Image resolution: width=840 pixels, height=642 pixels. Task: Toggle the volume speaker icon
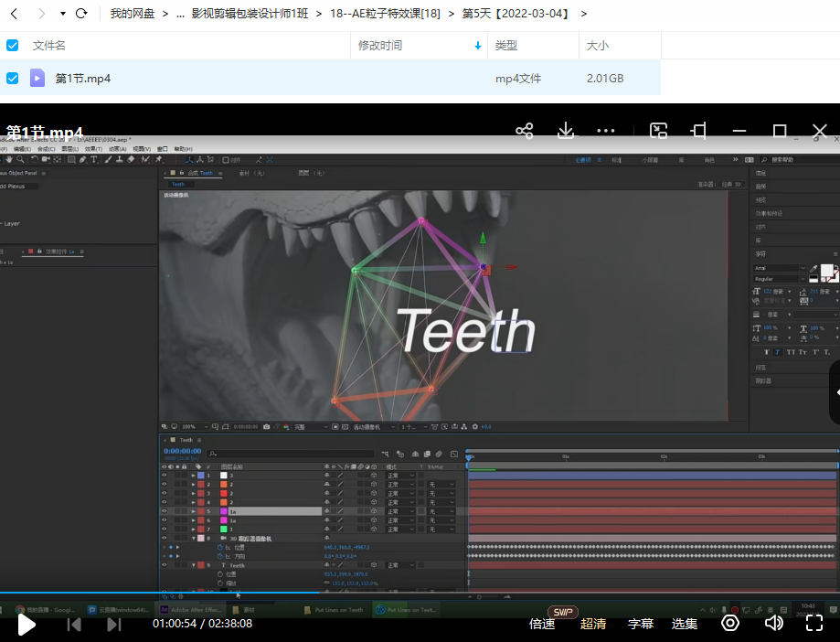coord(774,623)
